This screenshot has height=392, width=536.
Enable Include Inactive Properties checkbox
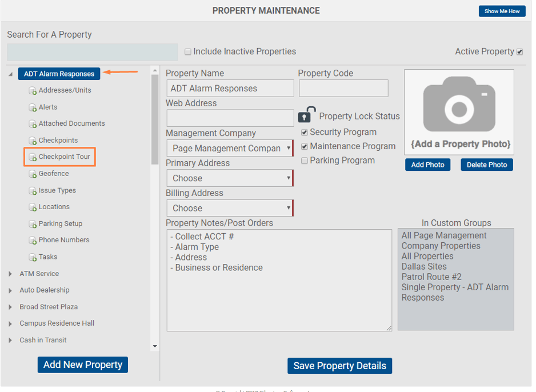pos(187,51)
